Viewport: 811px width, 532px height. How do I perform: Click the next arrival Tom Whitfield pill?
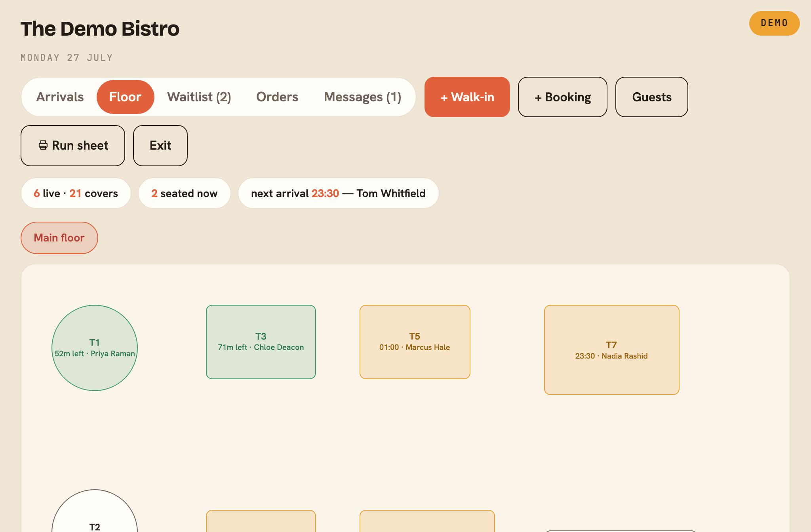pyautogui.click(x=339, y=193)
